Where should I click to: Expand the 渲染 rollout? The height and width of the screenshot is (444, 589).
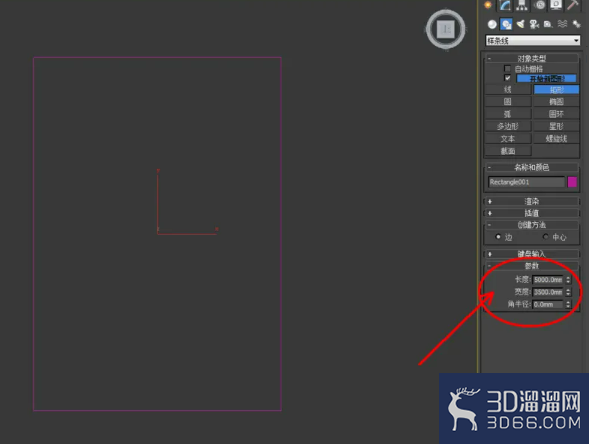tap(532, 202)
